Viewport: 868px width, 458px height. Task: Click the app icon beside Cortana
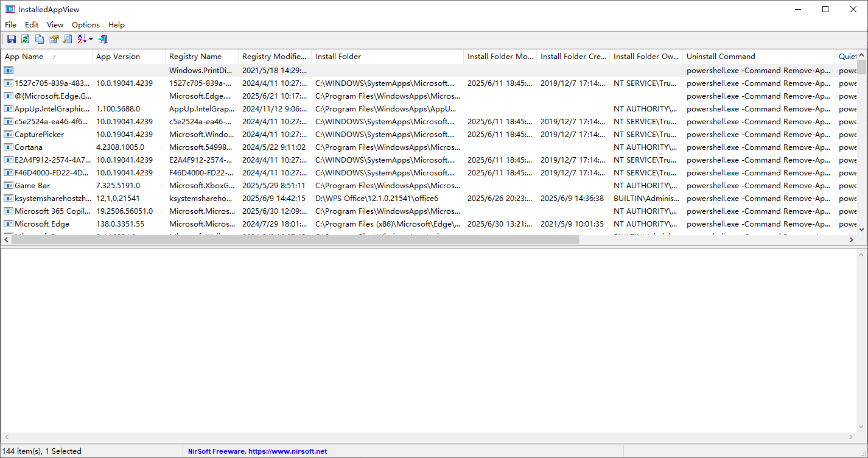pos(9,147)
